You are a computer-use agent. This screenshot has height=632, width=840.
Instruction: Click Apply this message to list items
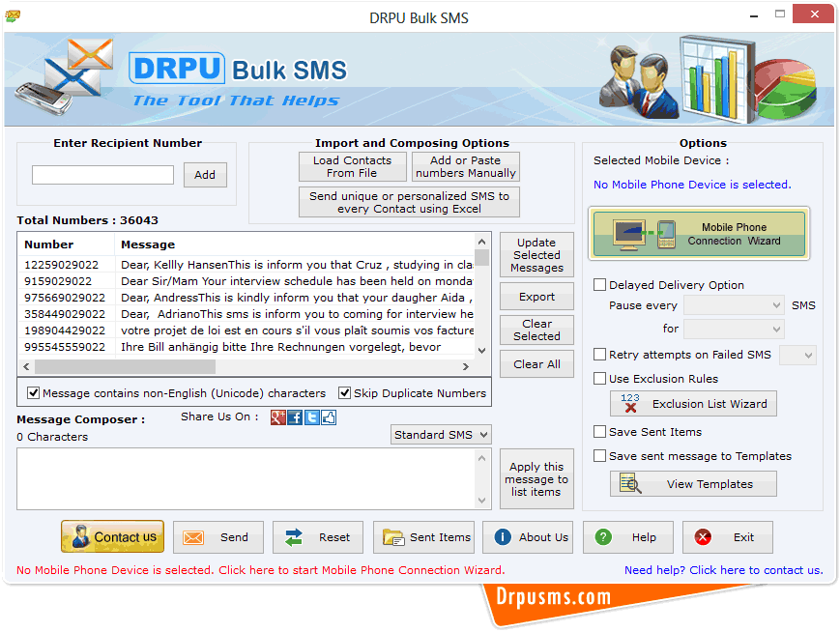coord(536,478)
